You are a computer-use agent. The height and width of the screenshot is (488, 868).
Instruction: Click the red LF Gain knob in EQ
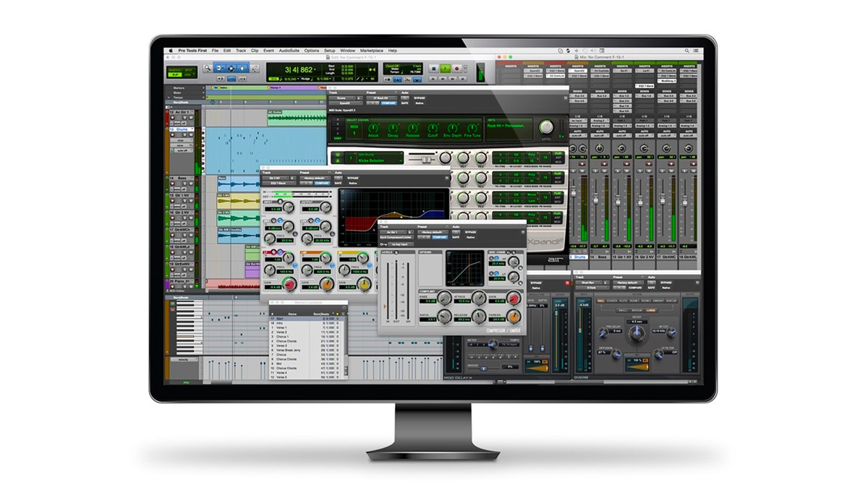coord(289,284)
